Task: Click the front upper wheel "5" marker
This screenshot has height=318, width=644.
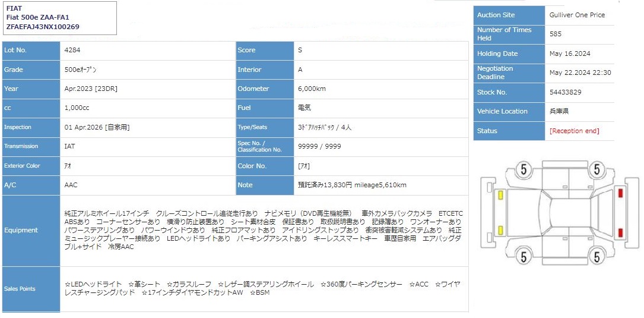Action: [x=523, y=170]
